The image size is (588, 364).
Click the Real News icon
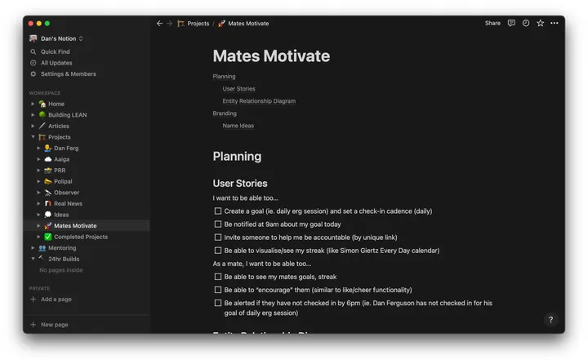(47, 203)
